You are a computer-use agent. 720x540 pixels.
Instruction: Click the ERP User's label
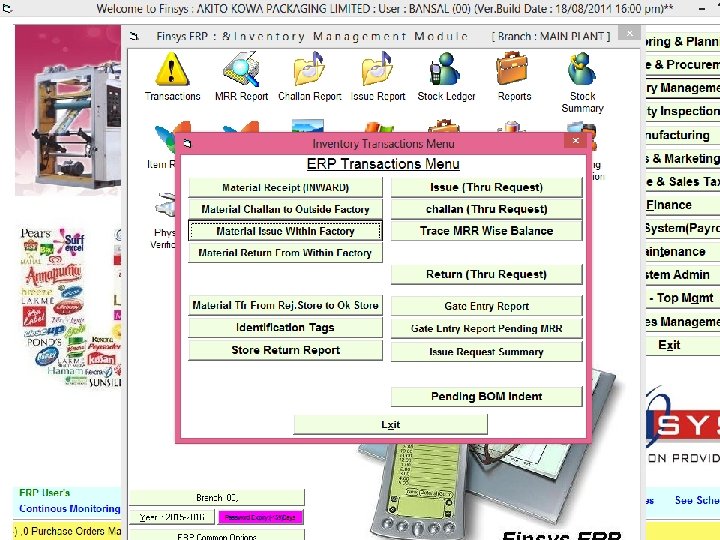click(45, 493)
